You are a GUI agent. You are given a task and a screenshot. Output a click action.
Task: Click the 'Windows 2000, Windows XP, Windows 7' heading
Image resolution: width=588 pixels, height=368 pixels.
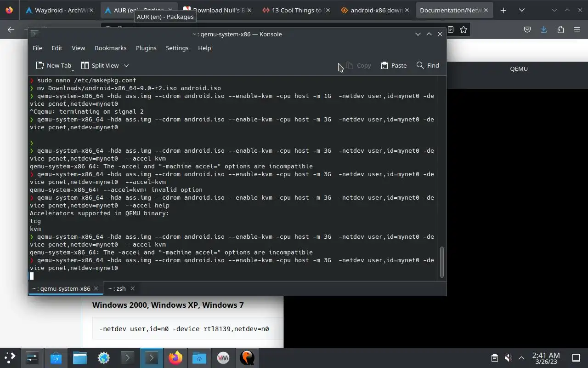(168, 305)
